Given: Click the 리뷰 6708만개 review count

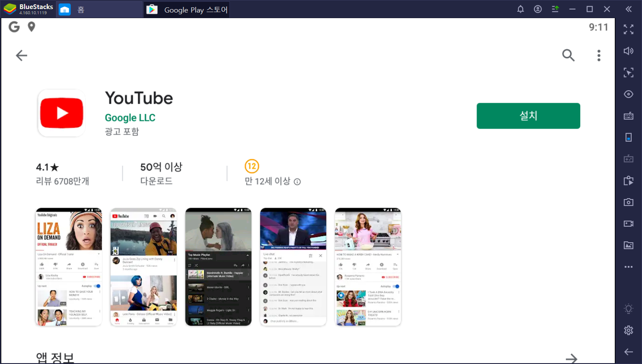Looking at the screenshot, I should click(x=62, y=181).
